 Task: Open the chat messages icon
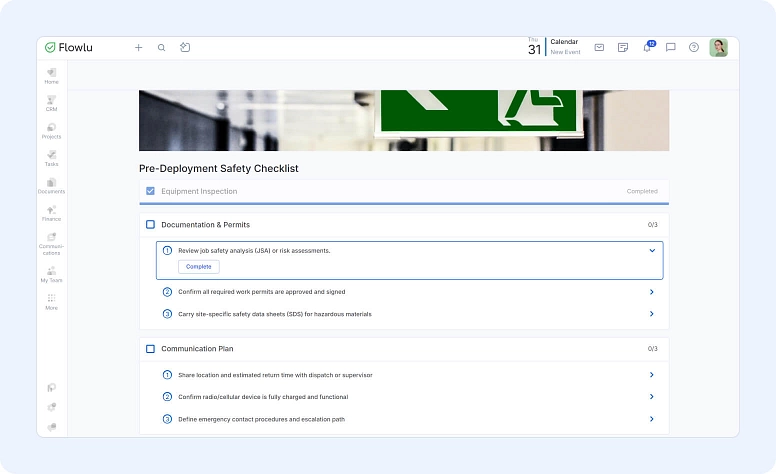(x=671, y=47)
